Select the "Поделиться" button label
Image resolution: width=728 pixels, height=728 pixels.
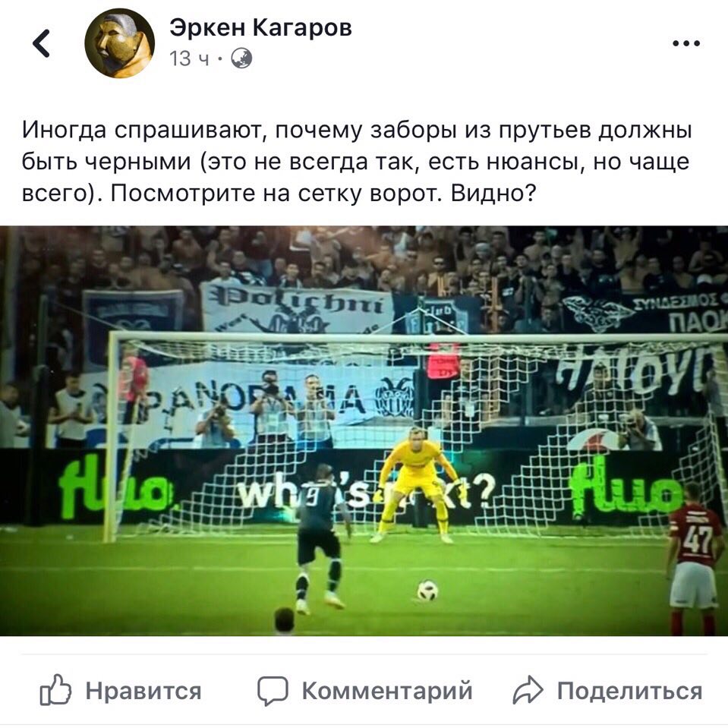[629, 691]
